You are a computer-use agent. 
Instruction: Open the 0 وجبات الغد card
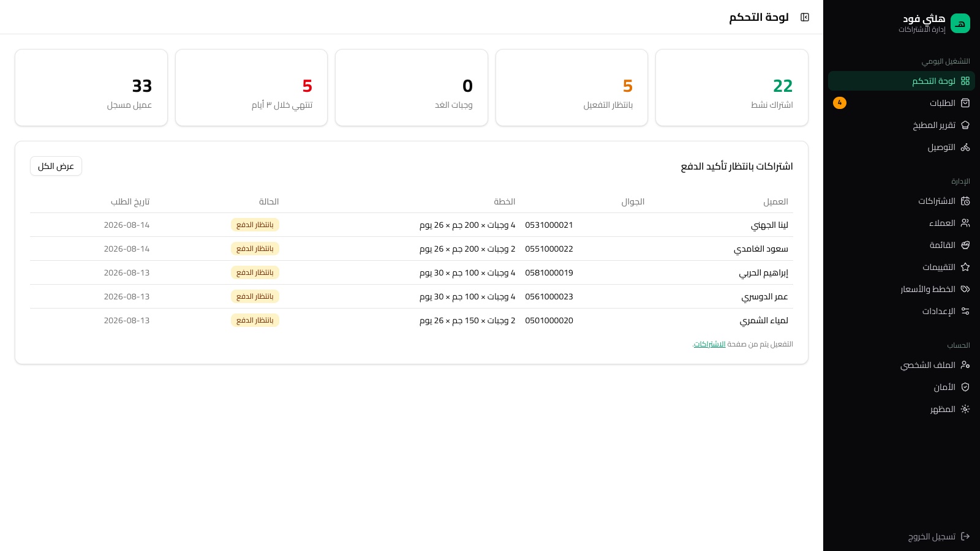pos(412,88)
